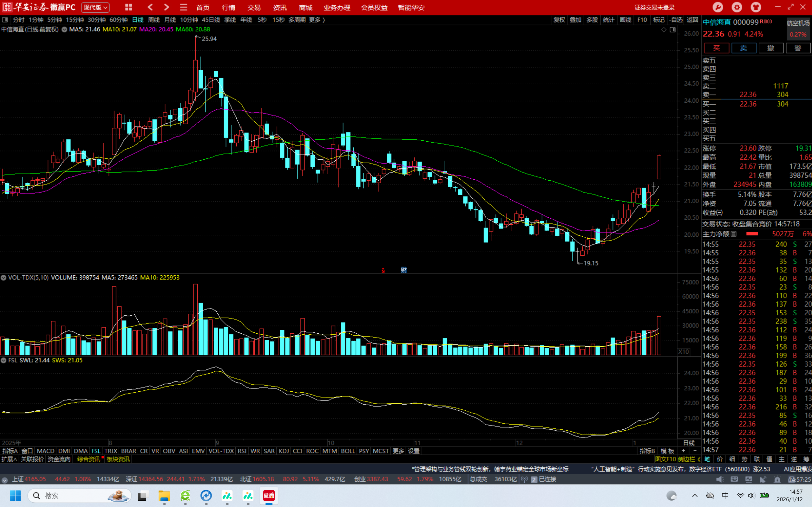Open the four-square grid layout icon
Viewport: 812px width, 507px height.
tap(128, 7)
